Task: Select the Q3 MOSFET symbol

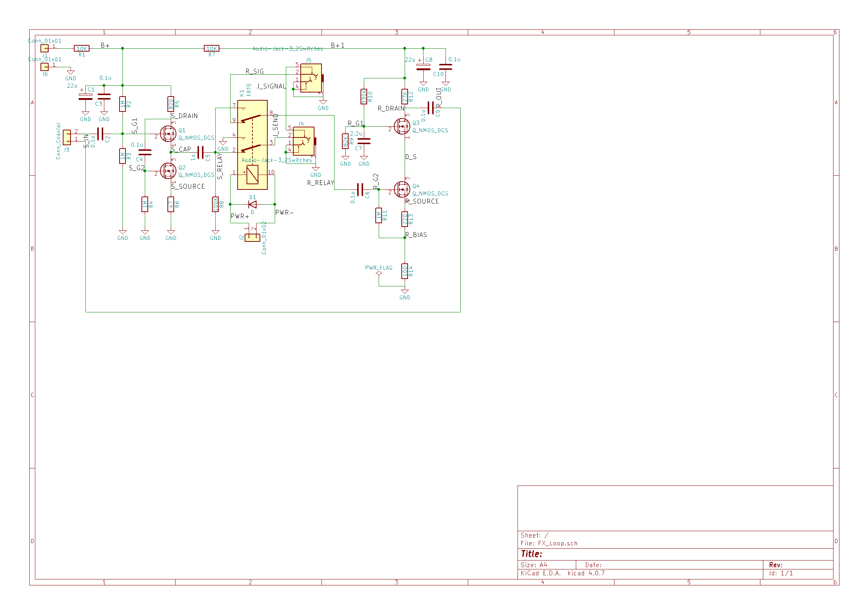Action: 402,126
